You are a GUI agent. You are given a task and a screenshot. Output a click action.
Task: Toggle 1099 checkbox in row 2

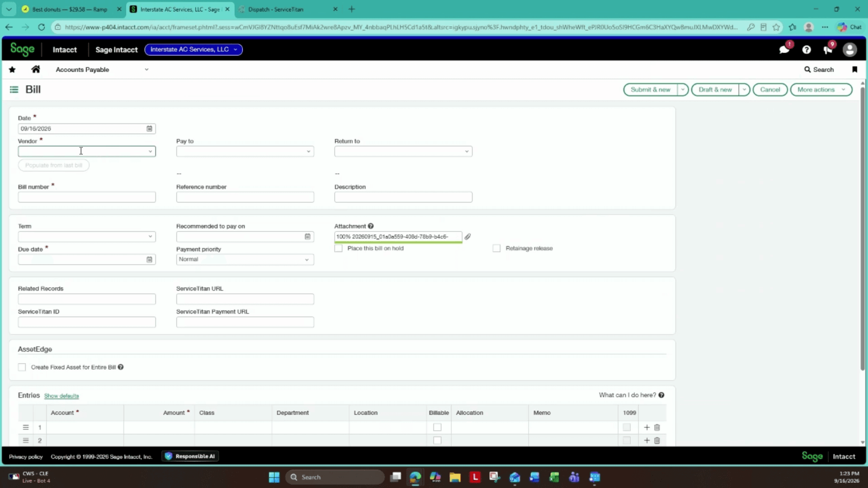point(627,441)
